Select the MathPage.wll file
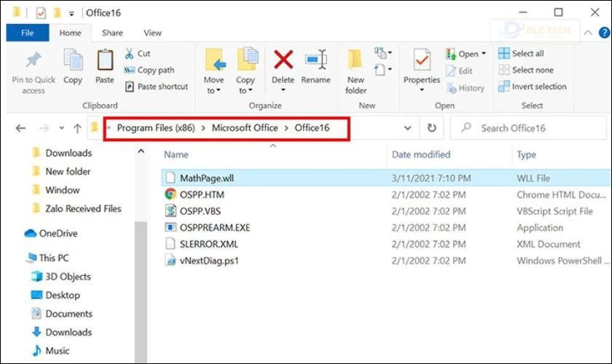Image resolution: width=612 pixels, height=364 pixels. 385,178
